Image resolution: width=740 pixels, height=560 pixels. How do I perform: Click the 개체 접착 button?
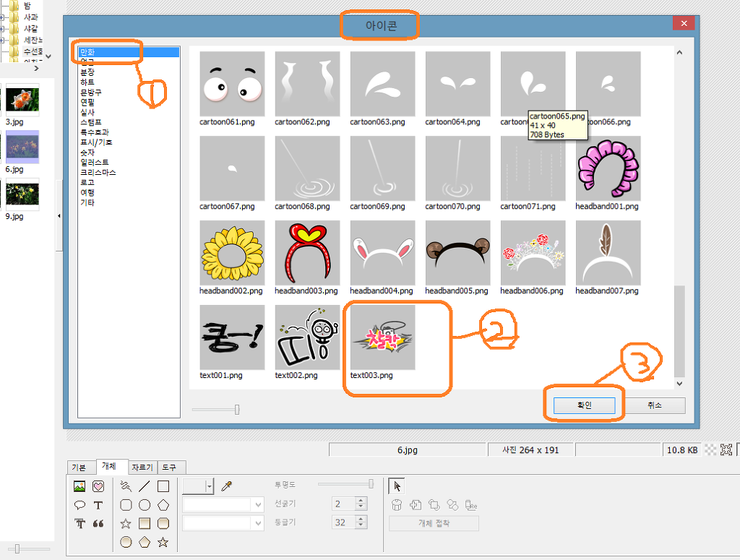[x=434, y=523]
